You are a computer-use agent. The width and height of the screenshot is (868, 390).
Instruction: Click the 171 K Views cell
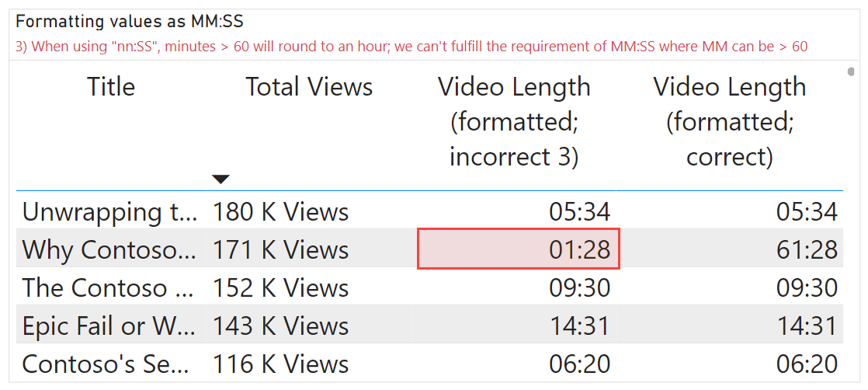coord(280,249)
